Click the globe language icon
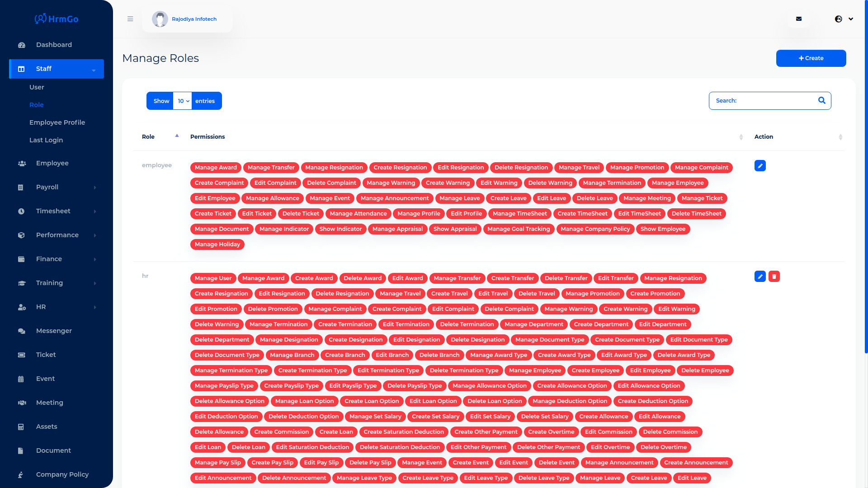 839,19
